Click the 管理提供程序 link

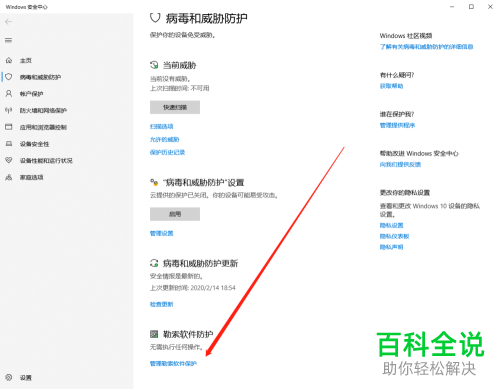point(397,125)
